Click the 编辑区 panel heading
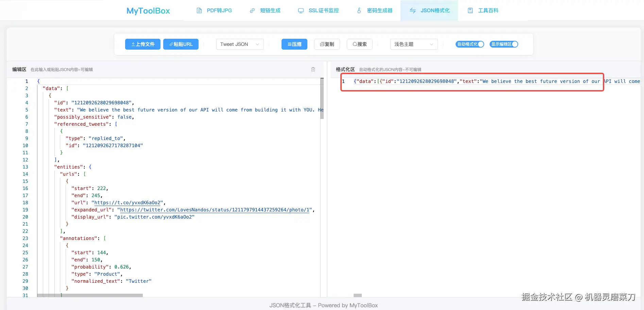 click(19, 69)
